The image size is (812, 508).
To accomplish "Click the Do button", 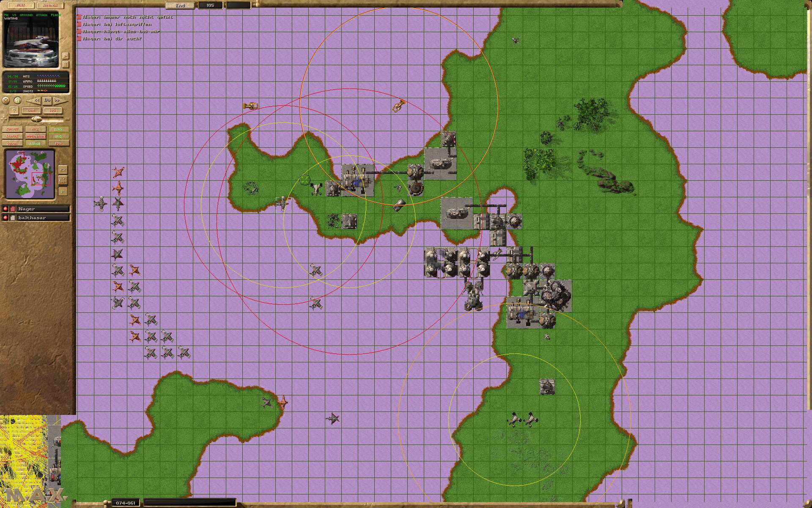I will 47,101.
